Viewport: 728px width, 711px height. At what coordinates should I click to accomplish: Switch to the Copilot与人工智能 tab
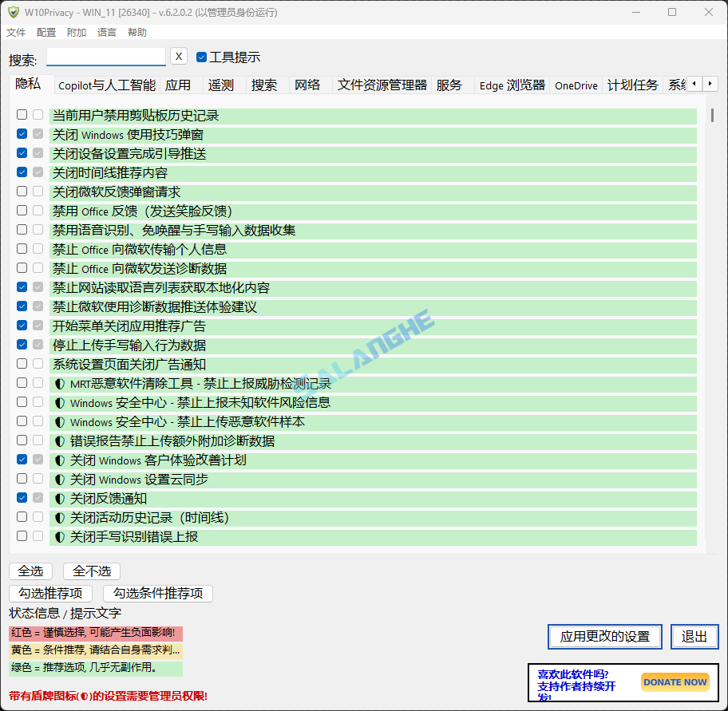[107, 85]
